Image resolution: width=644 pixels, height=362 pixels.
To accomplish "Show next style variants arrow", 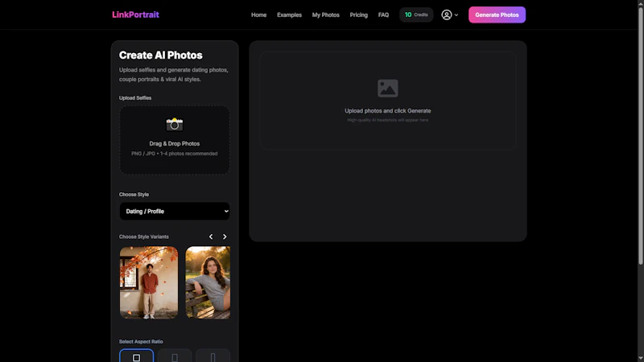I will (x=225, y=237).
